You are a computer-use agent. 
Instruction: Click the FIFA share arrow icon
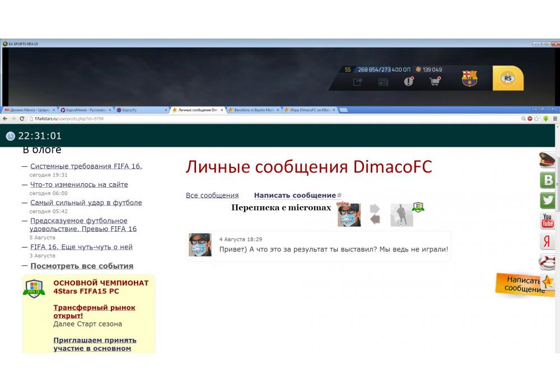(358, 82)
